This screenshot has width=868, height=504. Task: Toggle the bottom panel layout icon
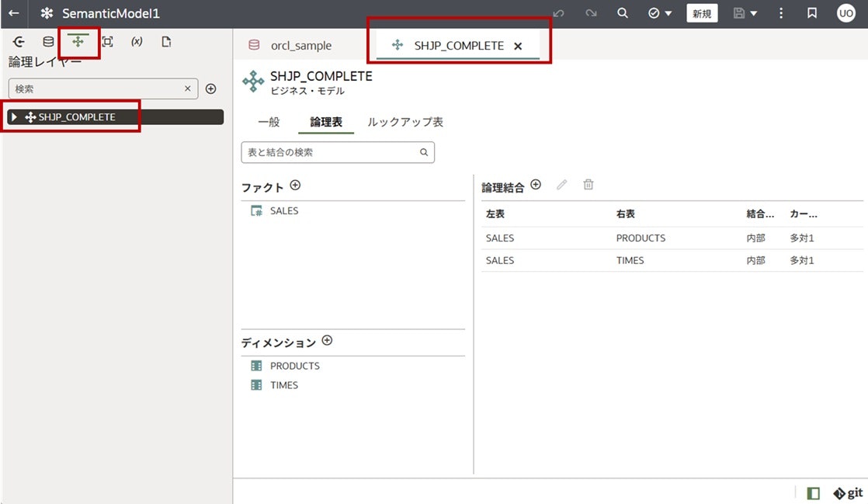tap(813, 493)
